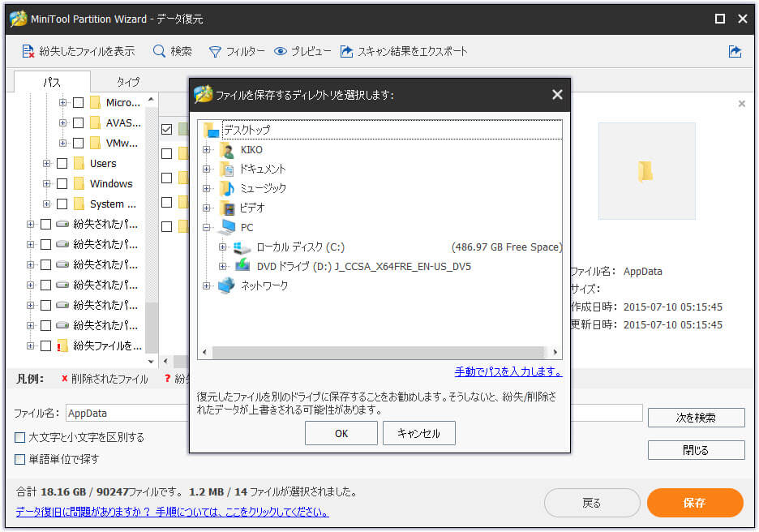The height and width of the screenshot is (532, 759).
Task: Click dialog horizontal scrollbar track
Action: click(x=378, y=352)
